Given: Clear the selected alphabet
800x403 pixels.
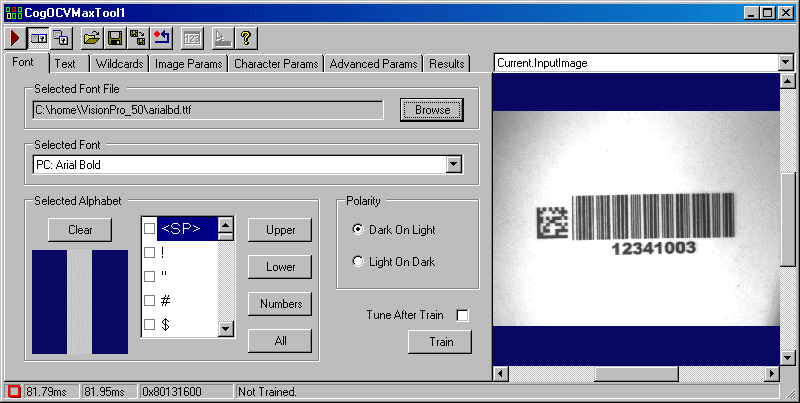Looking at the screenshot, I should 80,230.
